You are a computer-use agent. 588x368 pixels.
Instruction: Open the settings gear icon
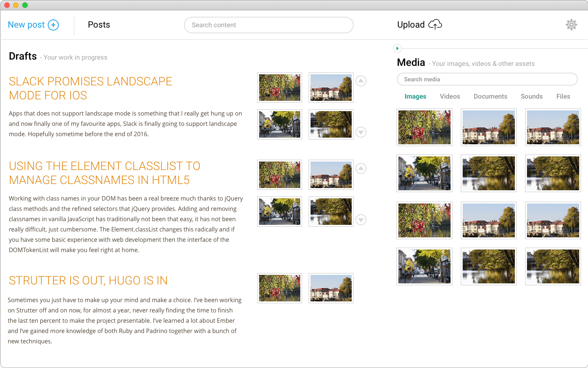571,25
